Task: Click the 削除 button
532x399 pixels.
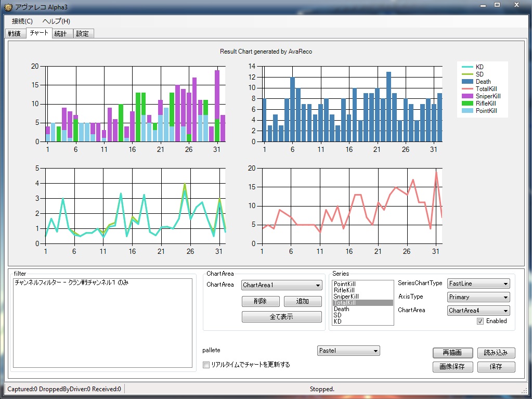Action: tap(261, 301)
